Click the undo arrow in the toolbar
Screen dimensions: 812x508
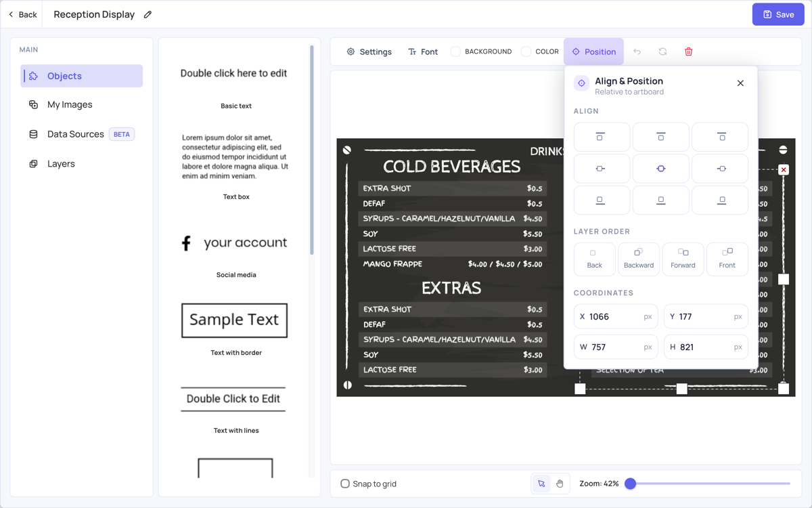[637, 51]
